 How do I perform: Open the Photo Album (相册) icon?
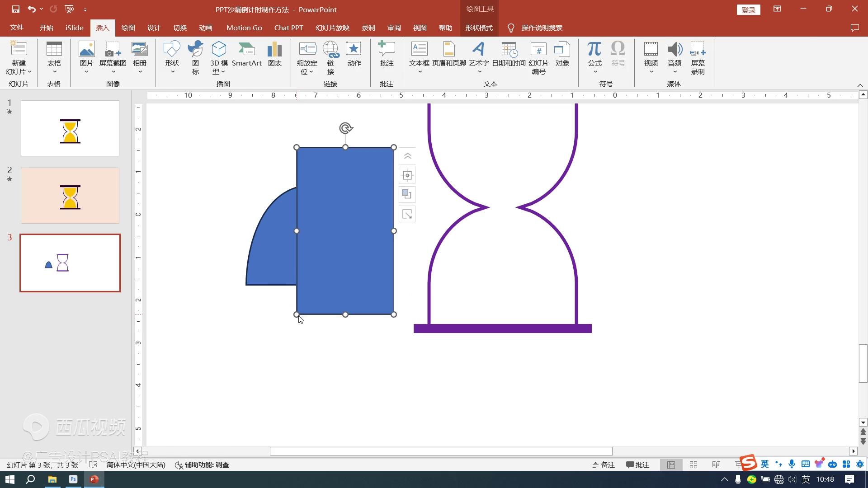point(140,49)
